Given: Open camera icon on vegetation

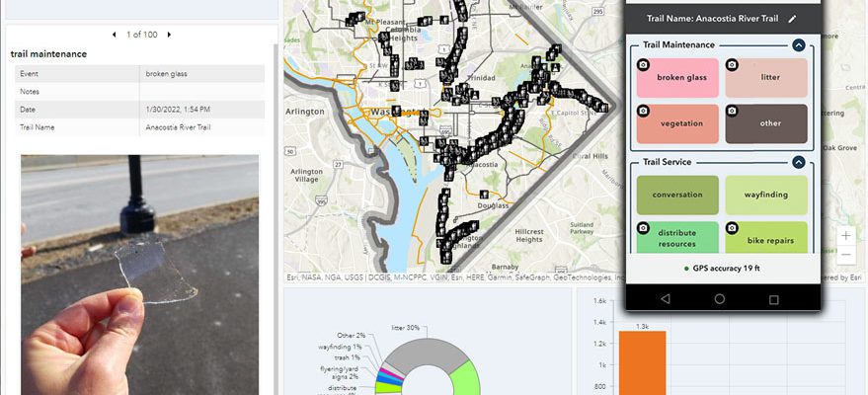Looking at the screenshot, I should tap(643, 111).
